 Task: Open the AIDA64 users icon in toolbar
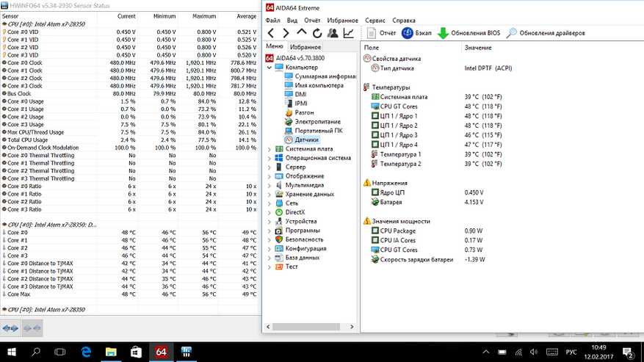(x=333, y=33)
